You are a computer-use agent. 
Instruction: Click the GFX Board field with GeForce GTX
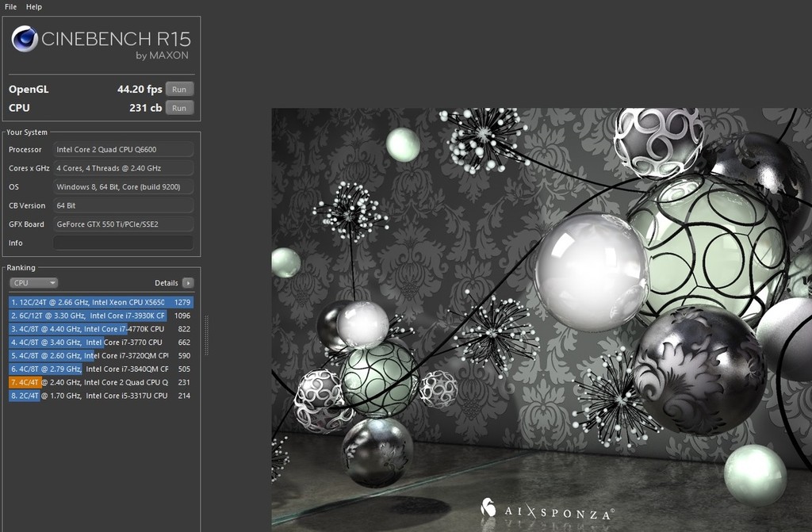(x=123, y=224)
